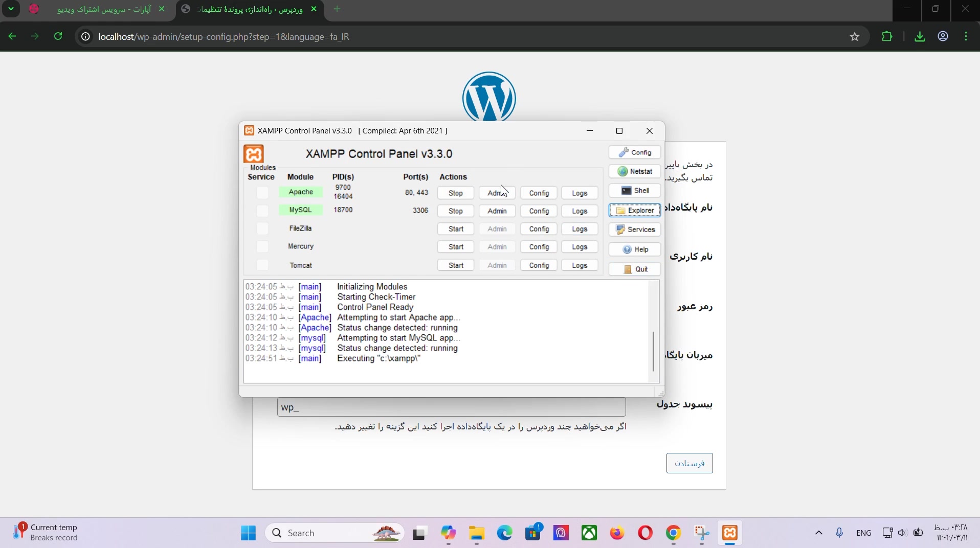Image resolution: width=980 pixels, height=548 pixels.
Task: Go back in Chrome browser
Action: coord(12,36)
